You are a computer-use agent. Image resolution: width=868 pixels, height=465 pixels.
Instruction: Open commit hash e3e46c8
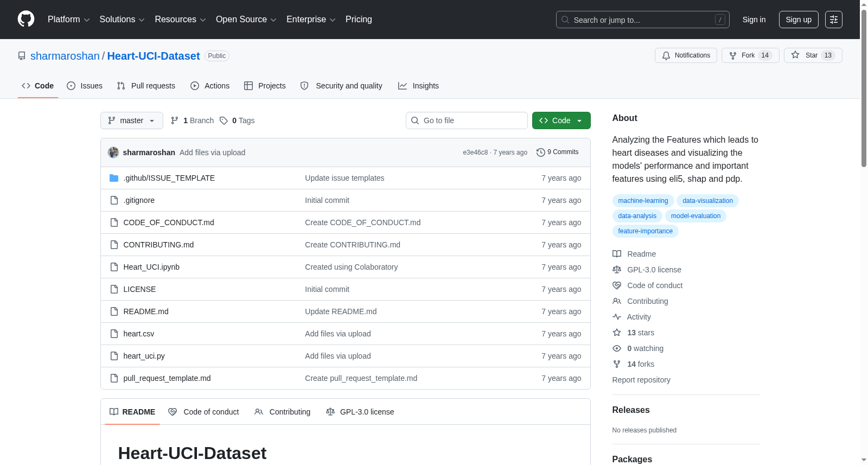[x=475, y=152]
